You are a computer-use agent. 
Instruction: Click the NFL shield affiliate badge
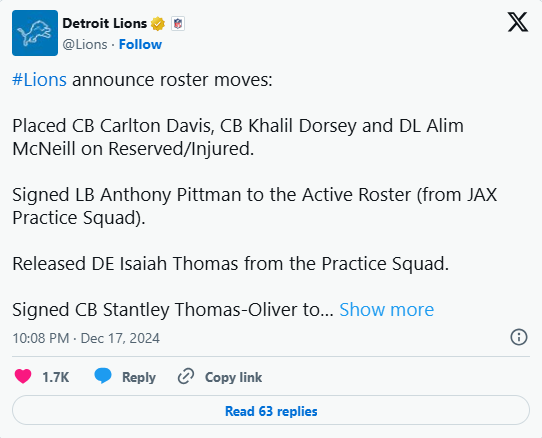tap(178, 24)
